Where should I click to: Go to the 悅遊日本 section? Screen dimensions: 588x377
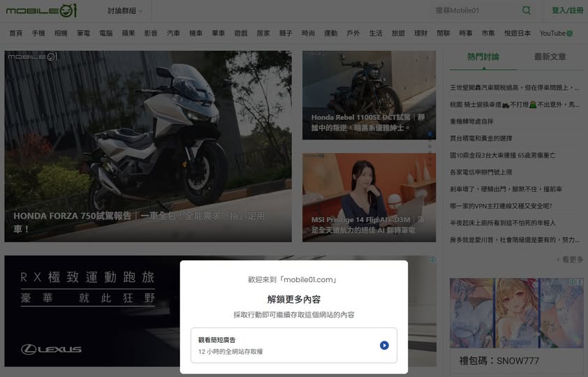517,34
